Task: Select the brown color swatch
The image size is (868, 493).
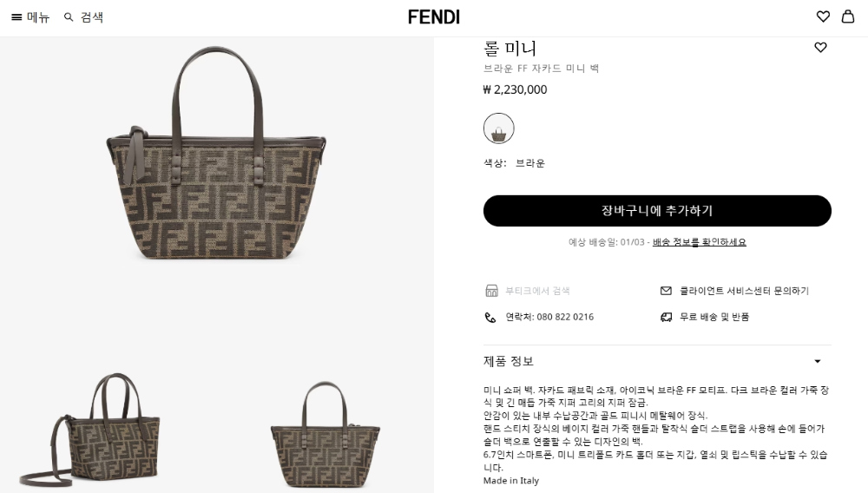Action: pos(498,128)
